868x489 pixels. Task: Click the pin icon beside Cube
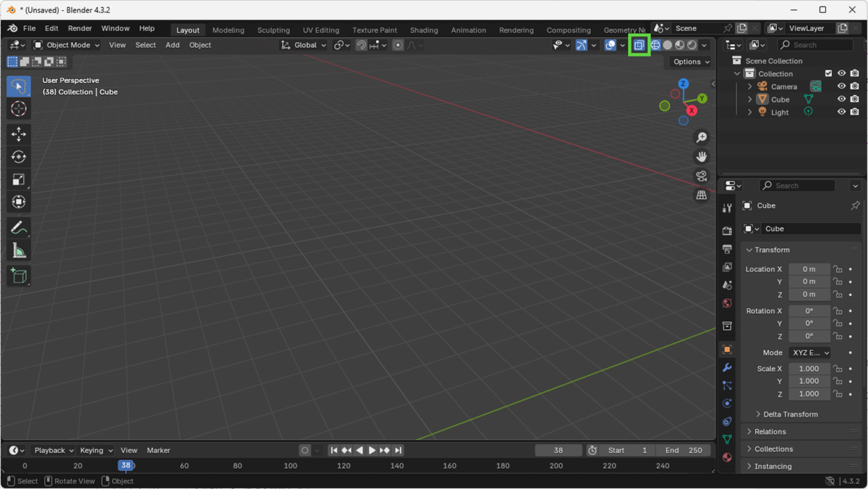pos(855,206)
